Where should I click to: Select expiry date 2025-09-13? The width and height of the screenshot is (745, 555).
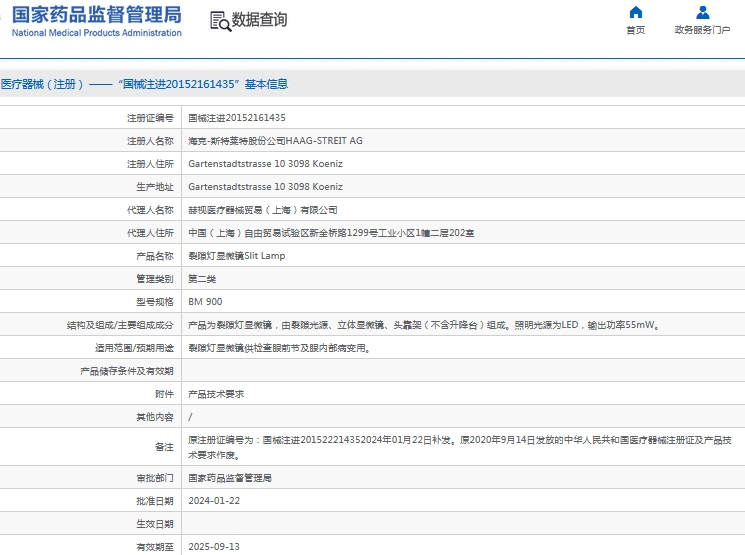[214, 547]
